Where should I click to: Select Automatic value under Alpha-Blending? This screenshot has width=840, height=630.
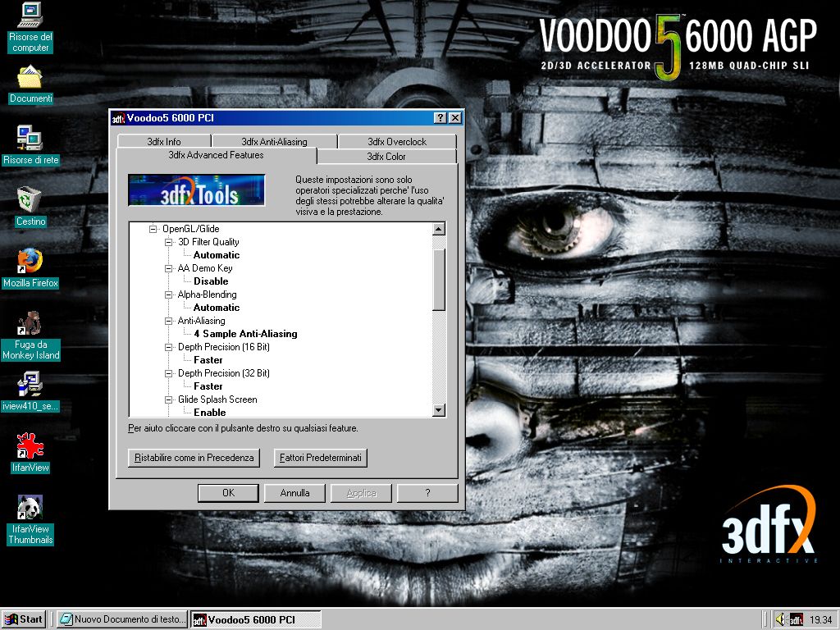tap(217, 308)
